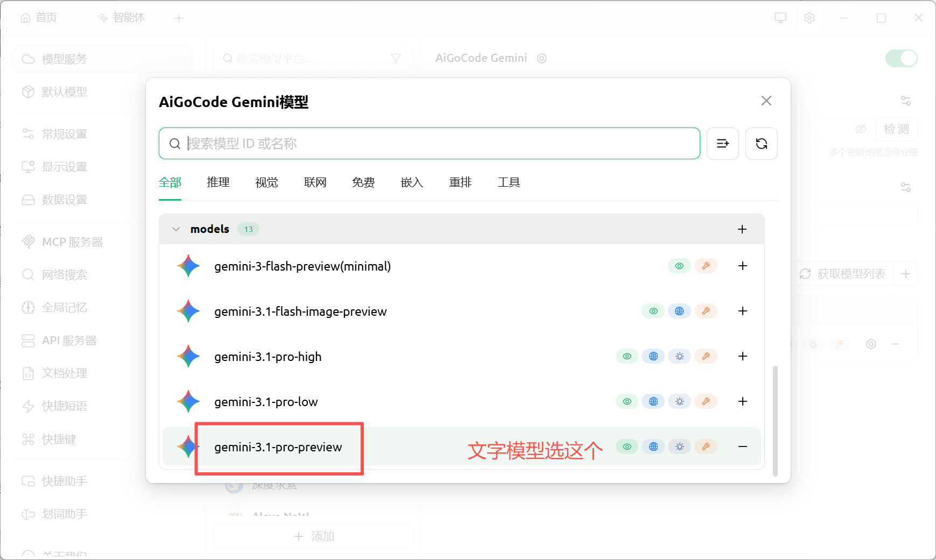Switch to the 嵌入 tab

tap(412, 182)
